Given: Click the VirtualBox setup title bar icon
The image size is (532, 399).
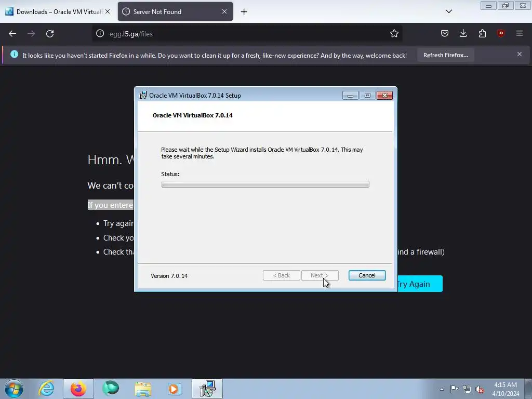Looking at the screenshot, I should click(x=143, y=96).
